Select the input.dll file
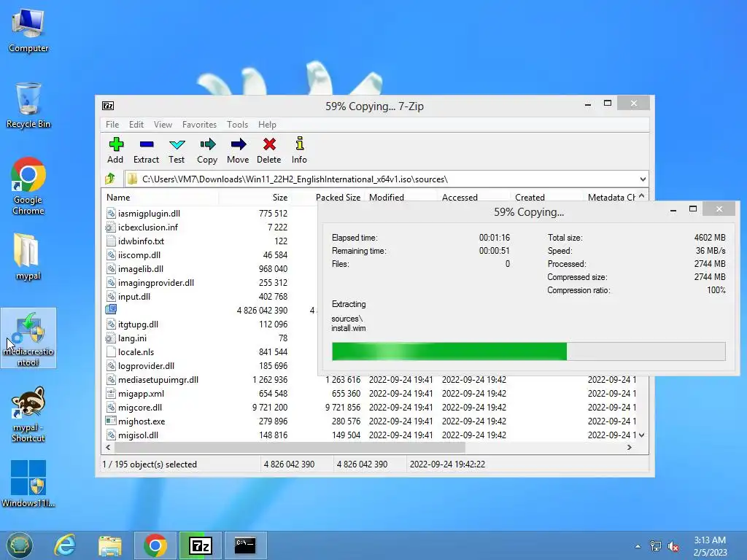Viewport: 747px width, 560px height. coord(134,296)
